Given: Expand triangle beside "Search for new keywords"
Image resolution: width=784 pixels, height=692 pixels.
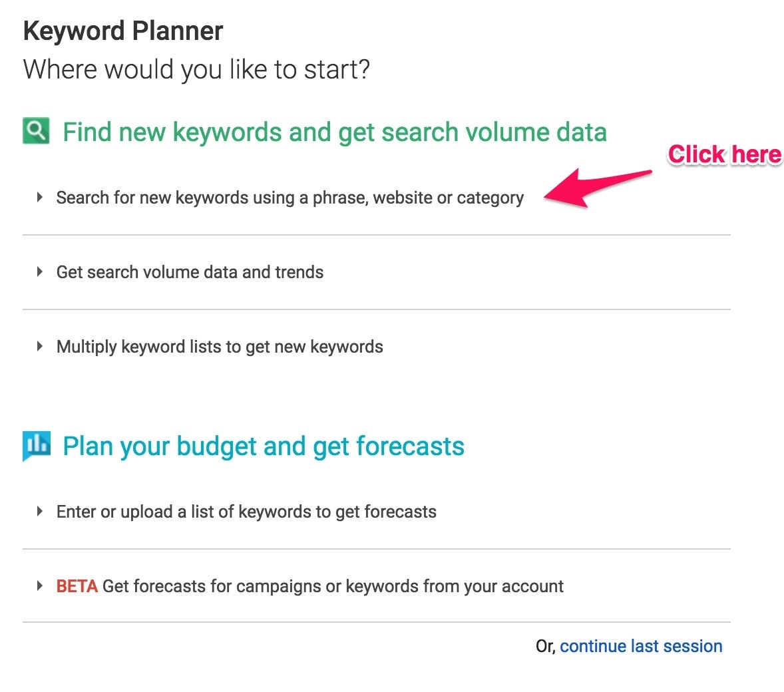Looking at the screenshot, I should [40, 198].
